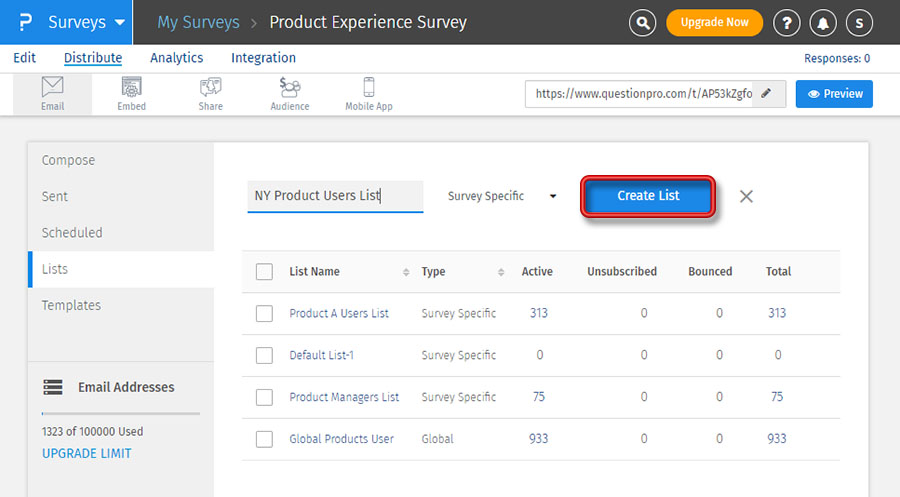
Task: View notifications bell icon
Action: (823, 22)
